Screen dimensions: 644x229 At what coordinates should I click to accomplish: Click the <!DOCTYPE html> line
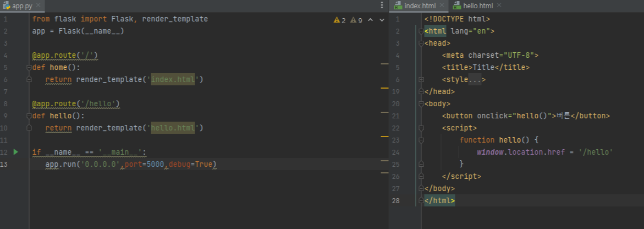pos(457,19)
